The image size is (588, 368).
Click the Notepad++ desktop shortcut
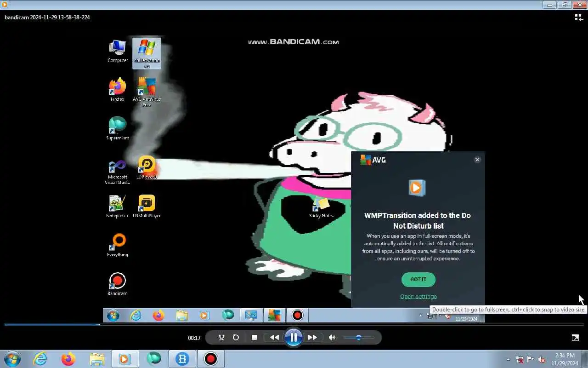point(118,206)
